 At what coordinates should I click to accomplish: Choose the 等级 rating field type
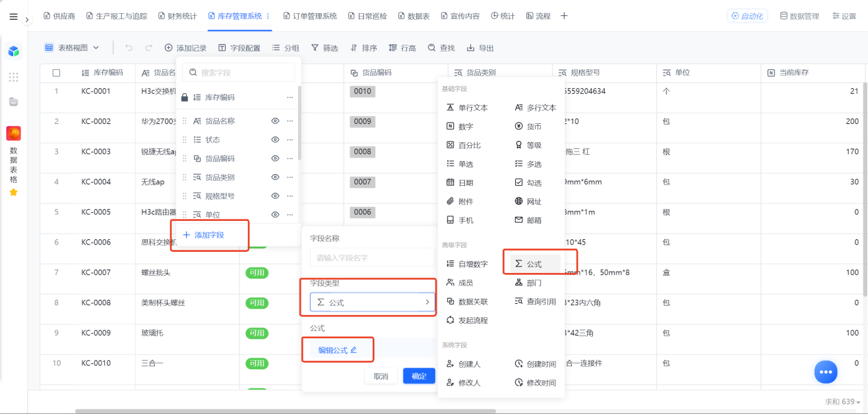[528, 145]
